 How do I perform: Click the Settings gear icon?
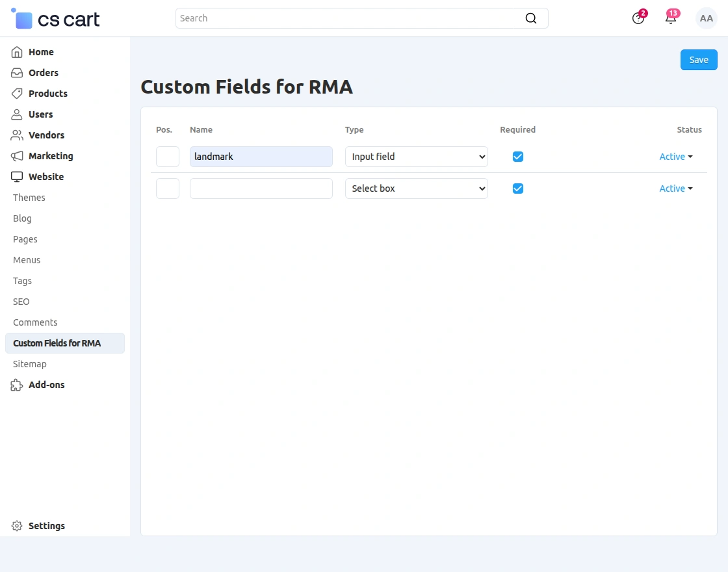click(16, 526)
